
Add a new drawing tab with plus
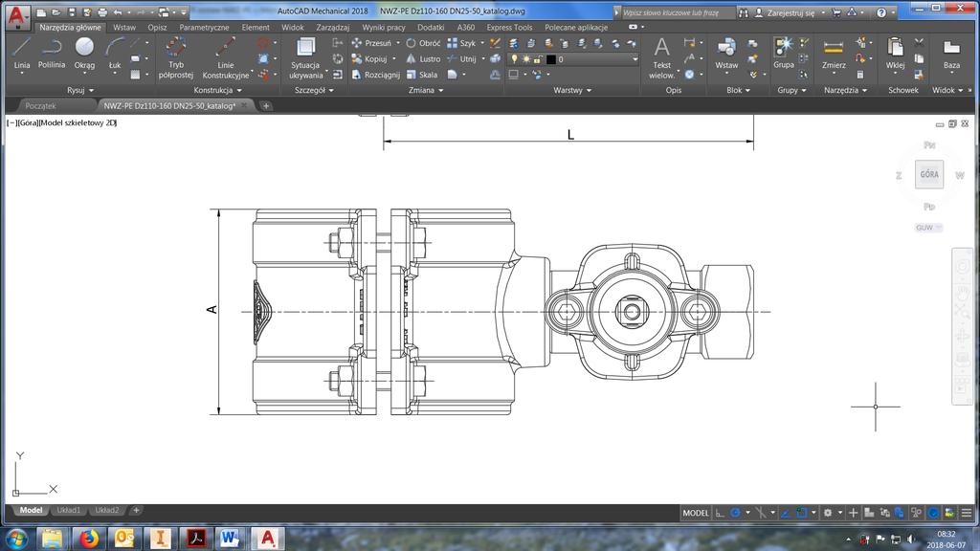[266, 106]
